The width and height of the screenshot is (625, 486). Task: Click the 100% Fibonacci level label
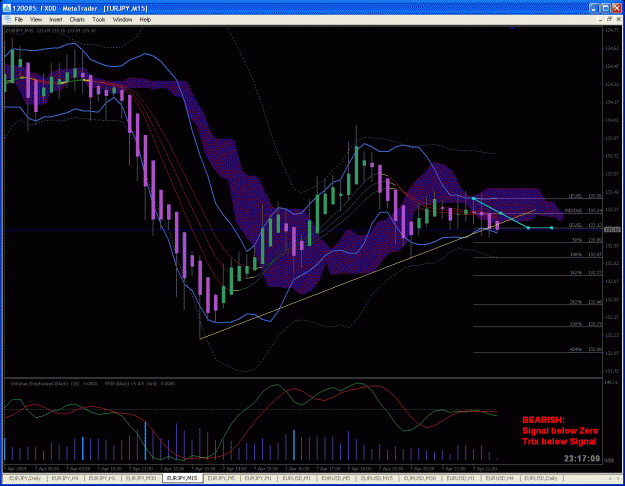pyautogui.click(x=576, y=254)
